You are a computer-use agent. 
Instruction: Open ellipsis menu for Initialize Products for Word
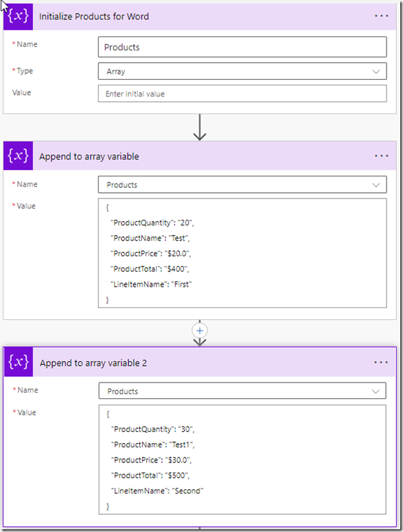[381, 16]
